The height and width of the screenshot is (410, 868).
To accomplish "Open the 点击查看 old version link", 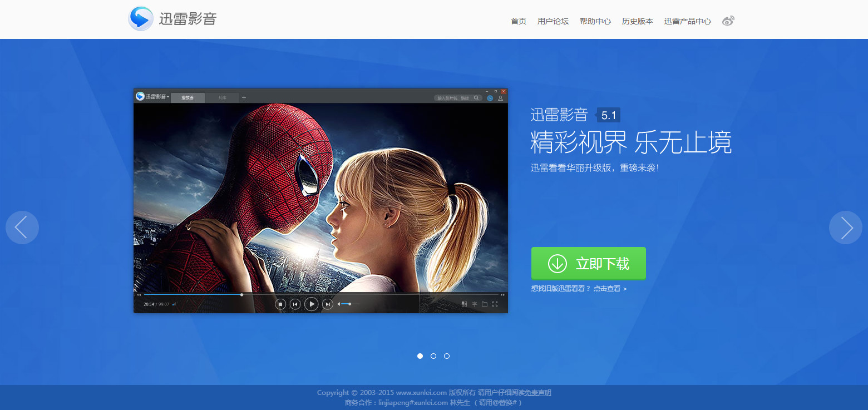I will click(610, 289).
